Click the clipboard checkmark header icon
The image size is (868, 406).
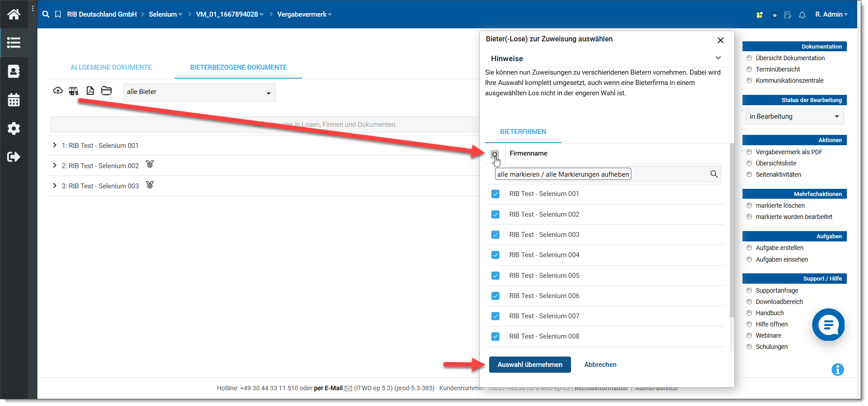click(x=774, y=15)
